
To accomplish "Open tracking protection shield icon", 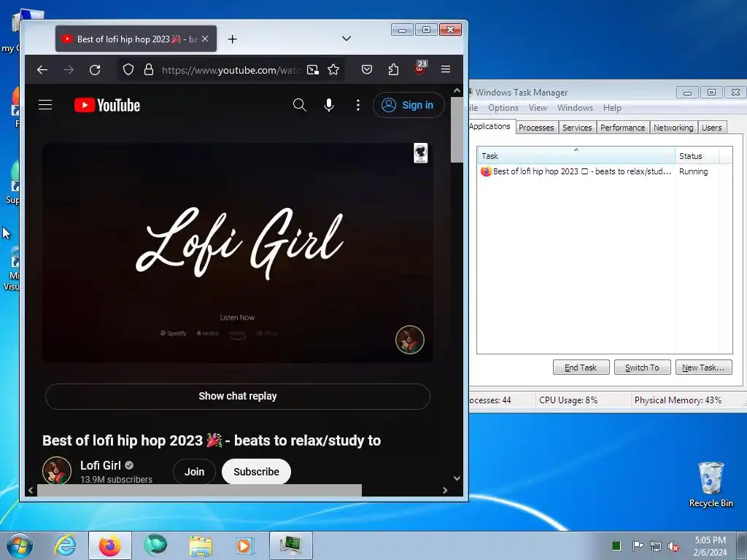I will point(128,70).
